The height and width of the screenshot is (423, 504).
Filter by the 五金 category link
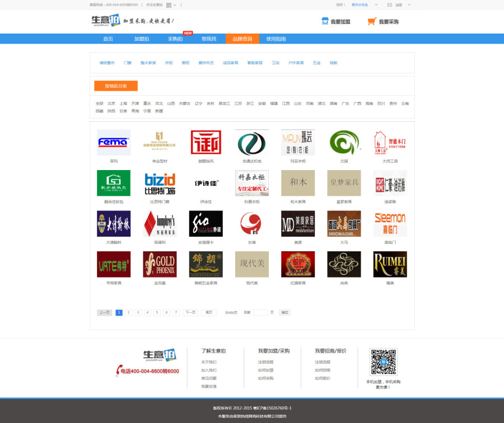pos(316,63)
